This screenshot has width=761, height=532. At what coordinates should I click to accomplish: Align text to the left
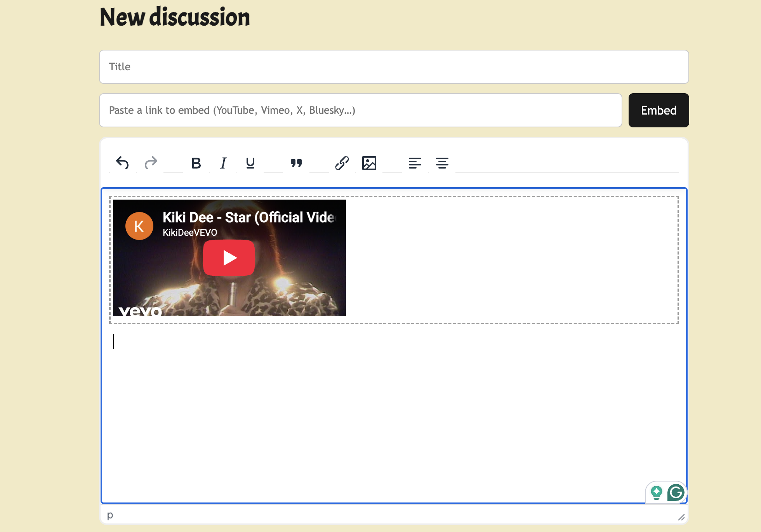pyautogui.click(x=415, y=163)
